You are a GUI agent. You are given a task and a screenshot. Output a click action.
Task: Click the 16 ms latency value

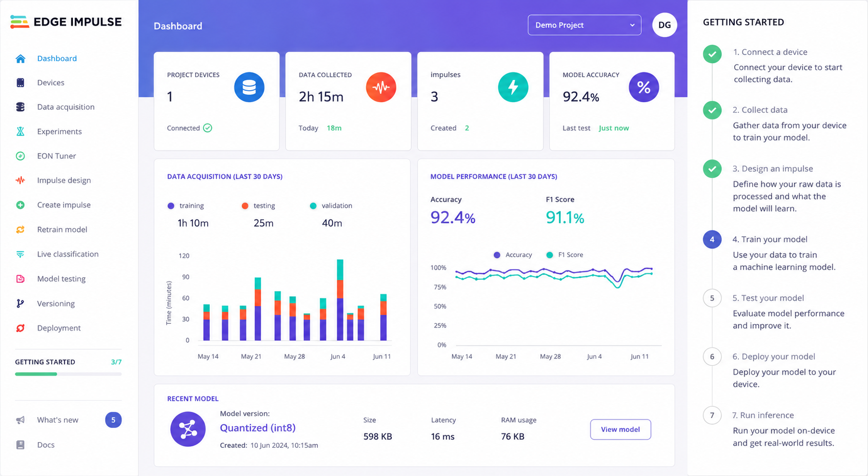(443, 437)
